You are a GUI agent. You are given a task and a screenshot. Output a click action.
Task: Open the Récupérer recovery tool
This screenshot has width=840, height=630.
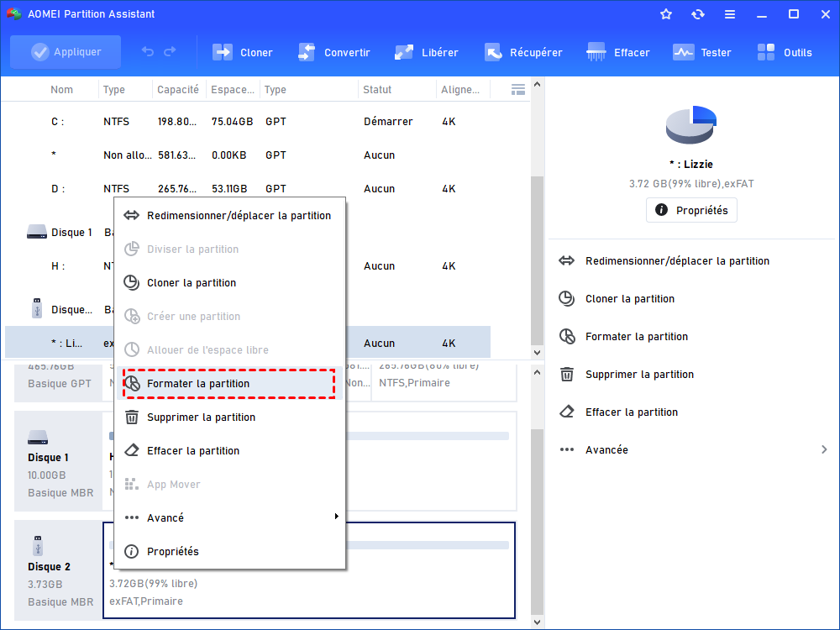tap(493, 52)
